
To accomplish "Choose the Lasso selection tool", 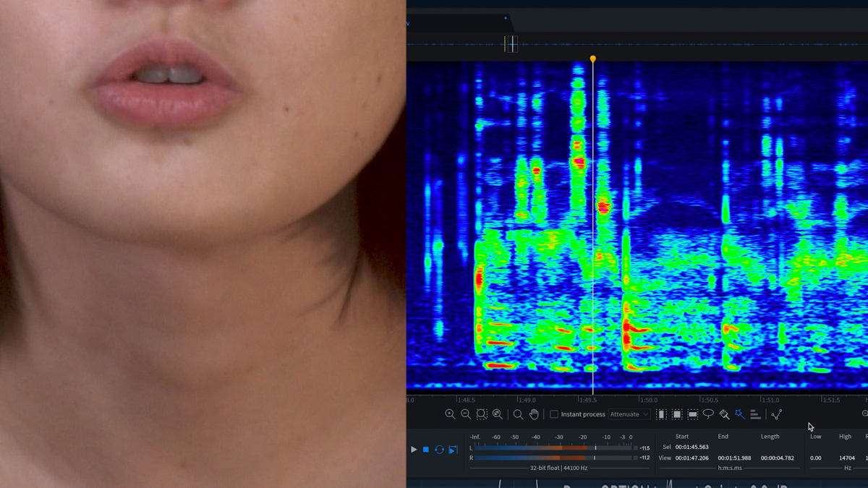I will [708, 414].
